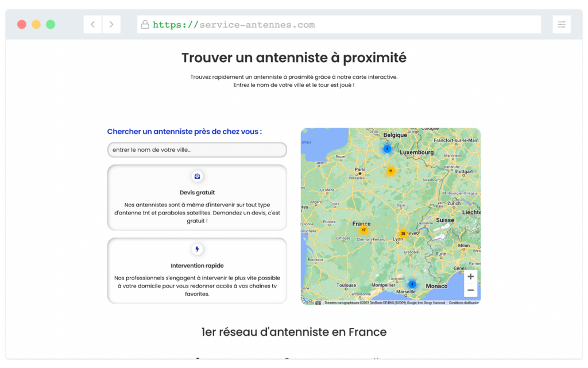
Task: Click the Paris label on the map
Action: 359,170
